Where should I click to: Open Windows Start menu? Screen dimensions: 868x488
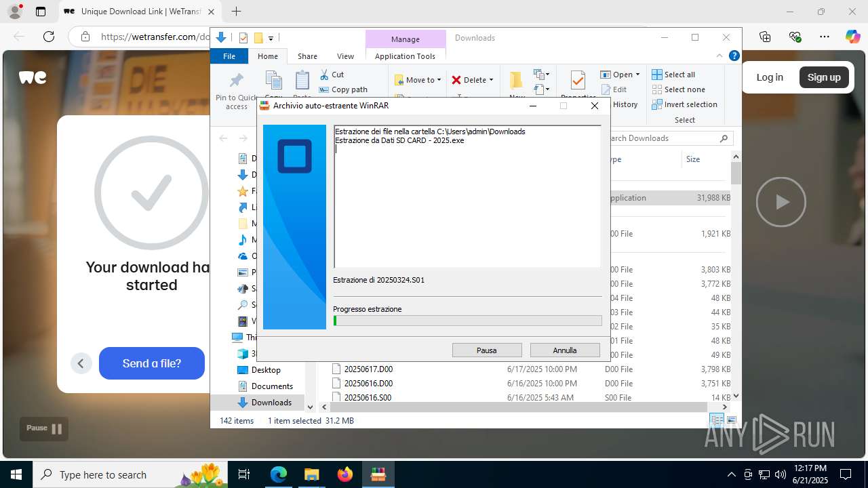16,474
